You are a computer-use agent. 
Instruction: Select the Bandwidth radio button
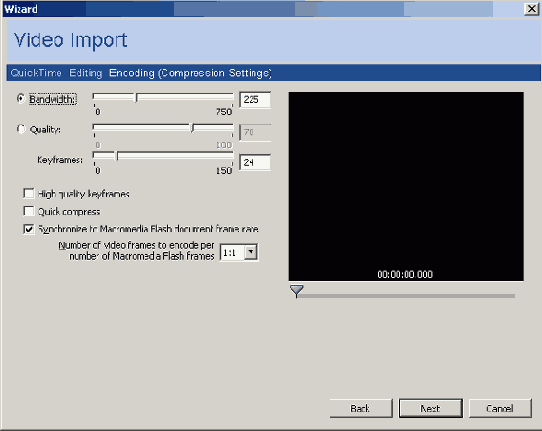pos(21,99)
